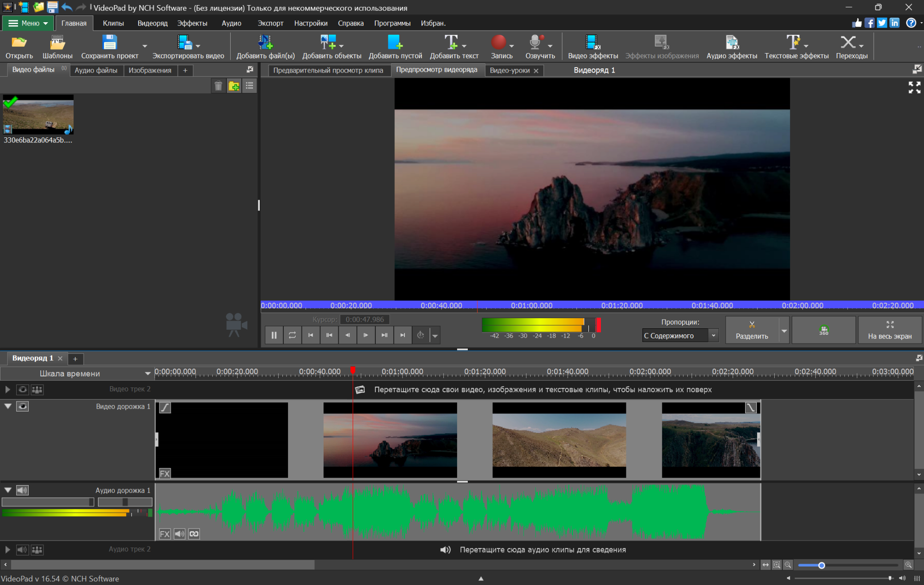Open Разделить options arrow
The height and width of the screenshot is (585, 924).
[784, 330]
